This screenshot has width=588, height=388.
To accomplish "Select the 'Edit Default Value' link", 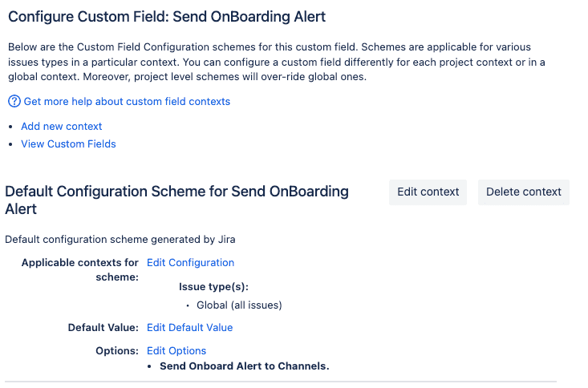I will click(190, 327).
